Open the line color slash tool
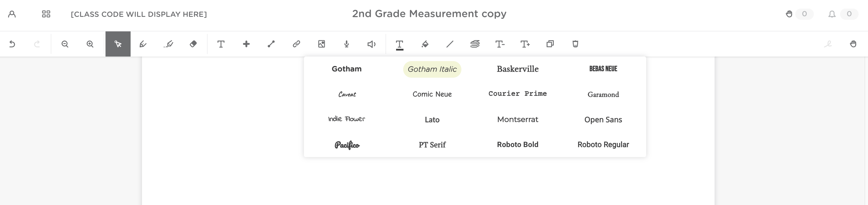The height and width of the screenshot is (205, 868). (x=450, y=44)
